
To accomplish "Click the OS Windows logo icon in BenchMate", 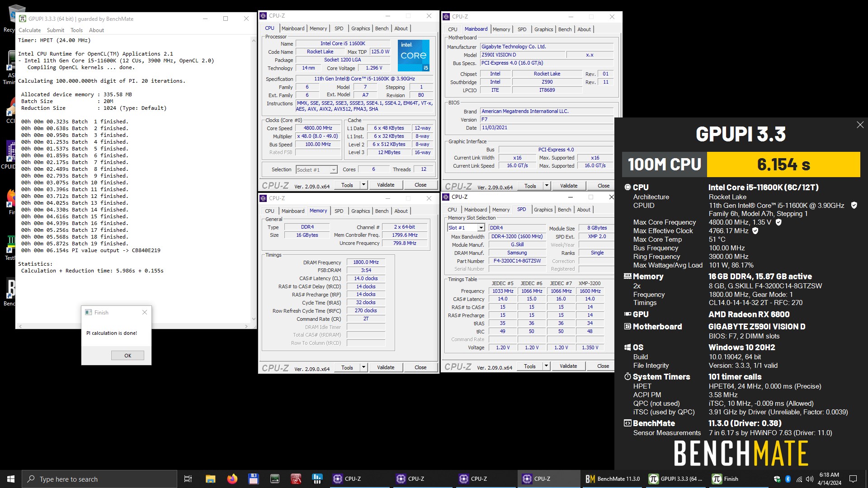I will click(x=627, y=347).
